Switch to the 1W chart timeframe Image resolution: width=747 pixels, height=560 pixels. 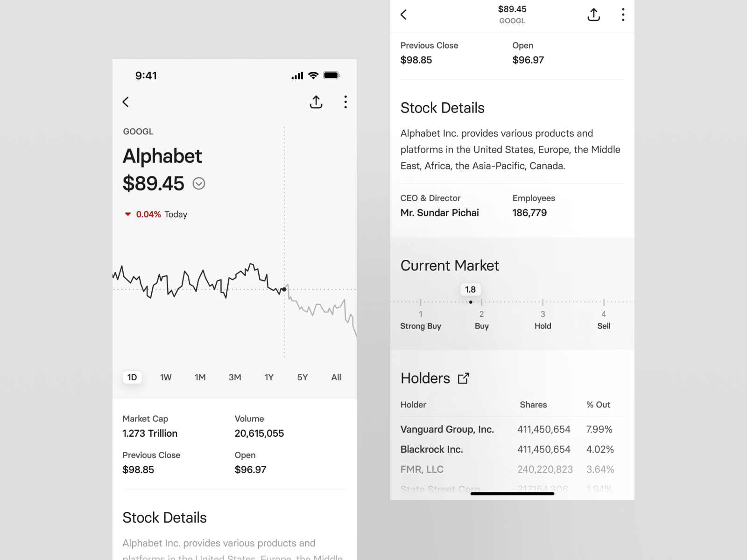pos(166,377)
